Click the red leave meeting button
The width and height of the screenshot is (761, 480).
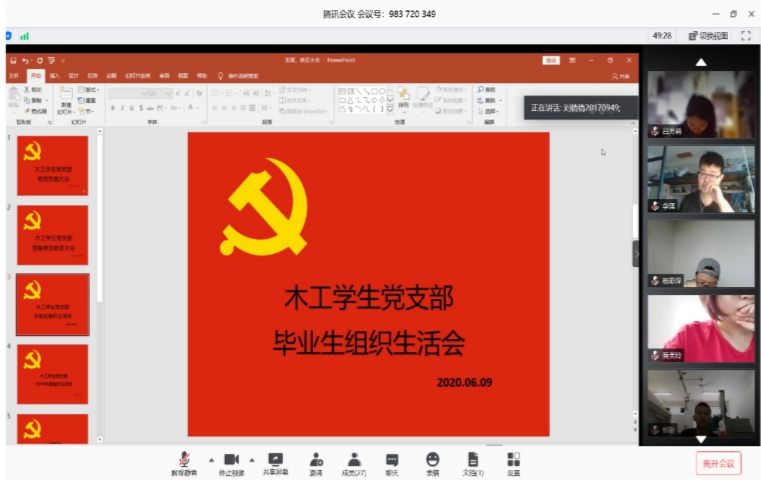(x=718, y=463)
